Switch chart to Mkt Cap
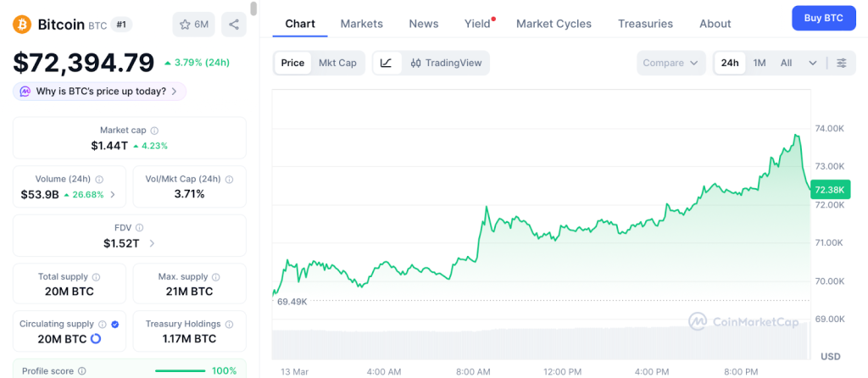Viewport: 868px width, 378px height. pyautogui.click(x=337, y=63)
